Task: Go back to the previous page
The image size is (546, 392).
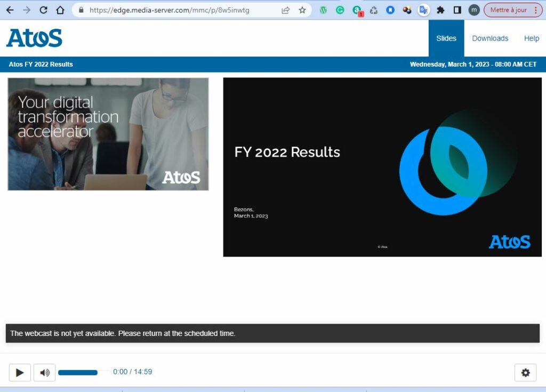Action: pyautogui.click(x=10, y=10)
